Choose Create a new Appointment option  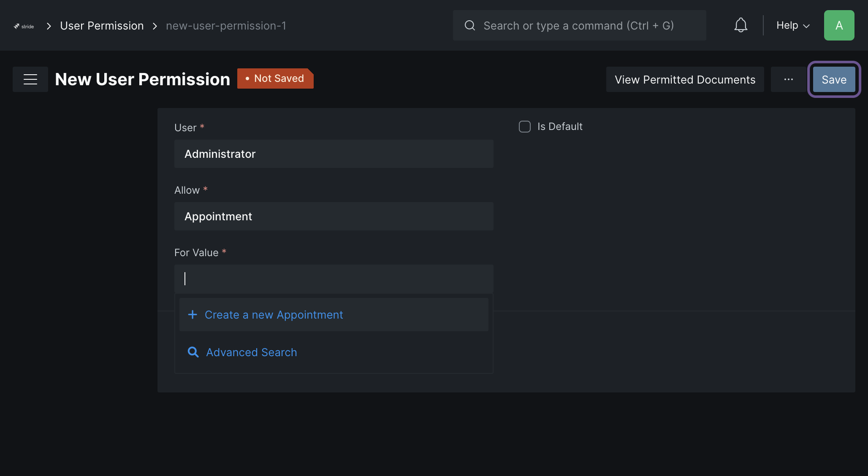[x=334, y=315]
